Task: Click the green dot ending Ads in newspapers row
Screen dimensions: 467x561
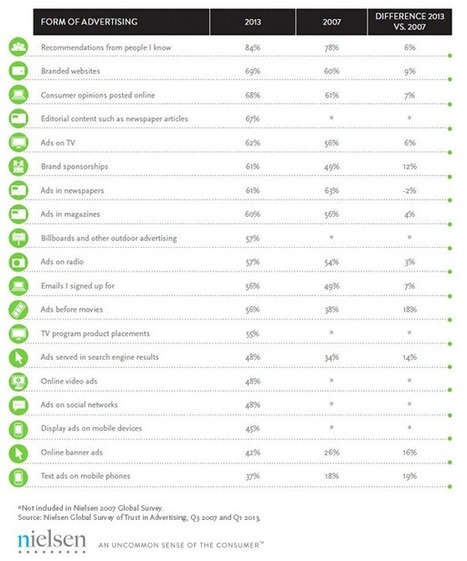Action: click(x=450, y=200)
